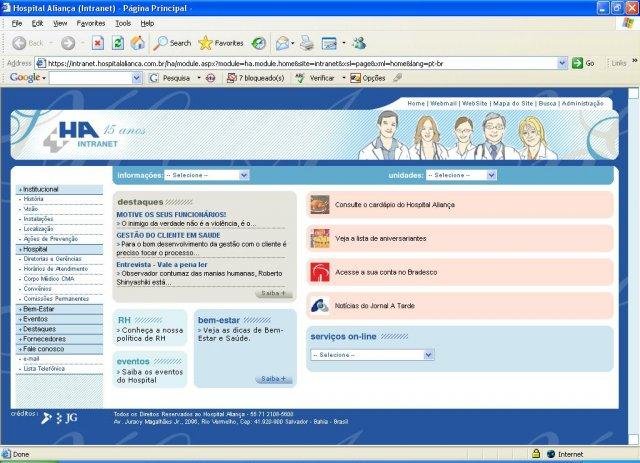Viewport: 640px width, 463px height.
Task: Click the Mail envelope icon
Action: [x=282, y=43]
